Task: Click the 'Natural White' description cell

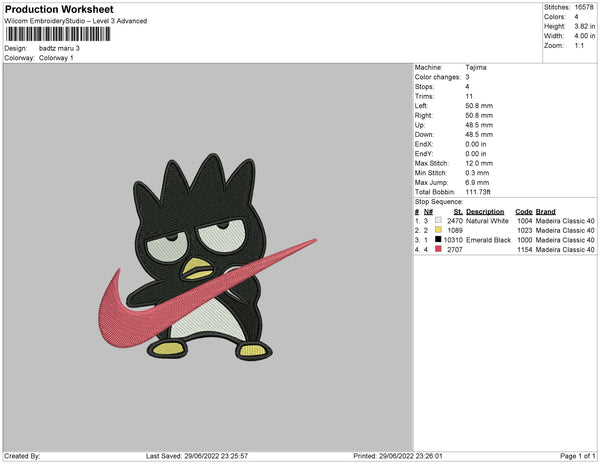Action: pos(487,221)
